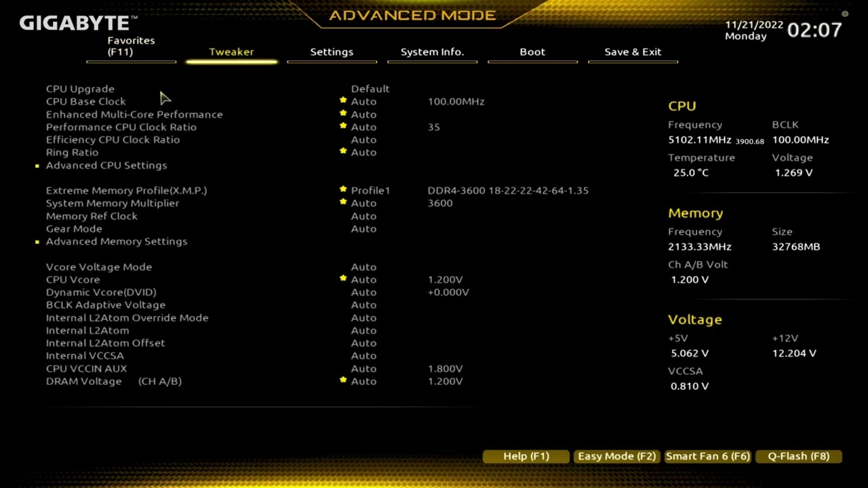Click star icon beside Extreme Memory Profile Profile1
Viewport: 868px width, 488px height.
point(343,190)
